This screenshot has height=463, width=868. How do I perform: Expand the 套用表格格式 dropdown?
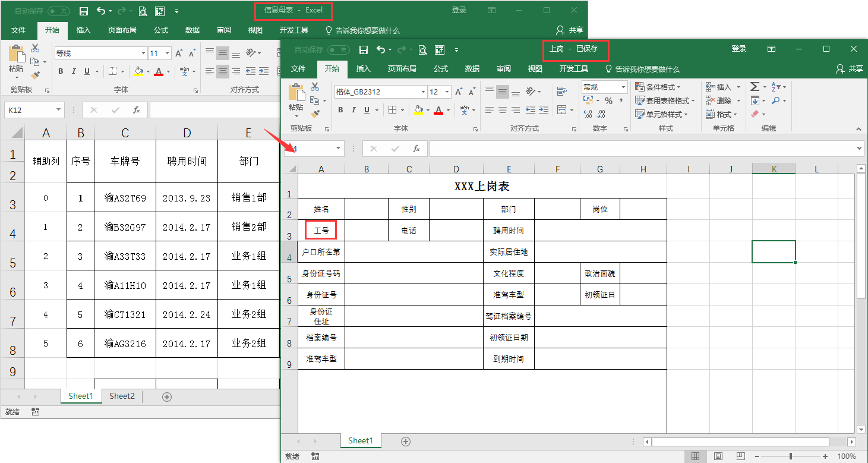[x=693, y=101]
